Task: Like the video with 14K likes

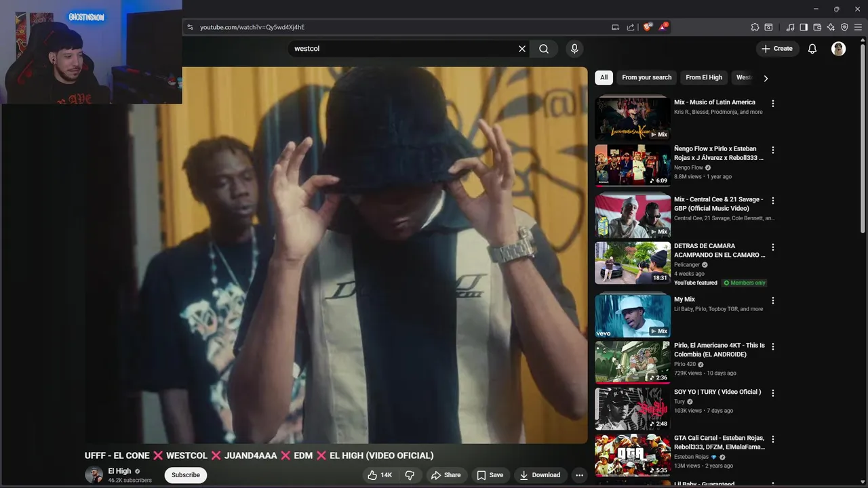Action: (380, 475)
